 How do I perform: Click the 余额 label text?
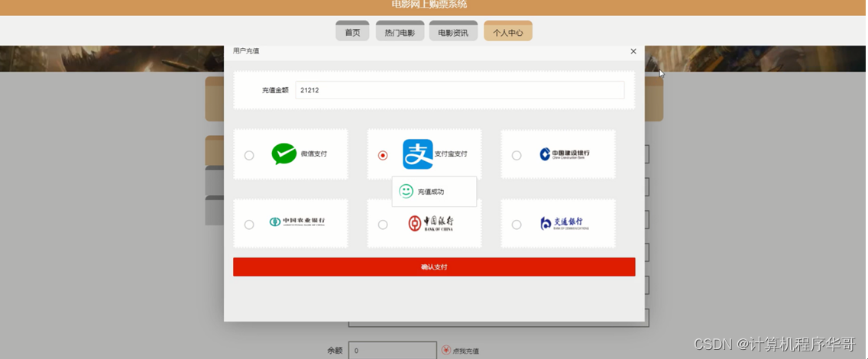coord(335,351)
